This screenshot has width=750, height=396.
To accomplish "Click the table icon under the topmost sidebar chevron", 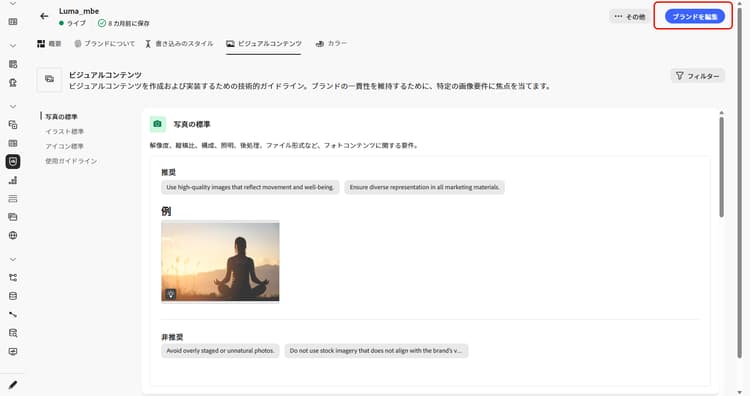I will [13, 22].
